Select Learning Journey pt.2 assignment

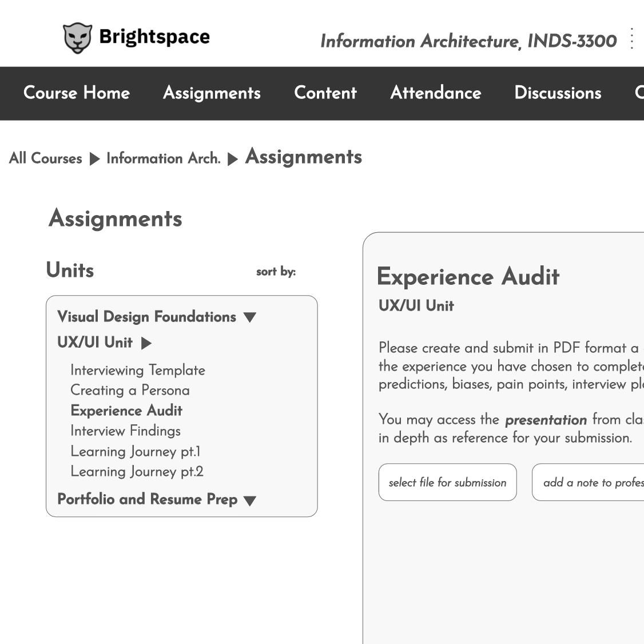[x=137, y=471]
